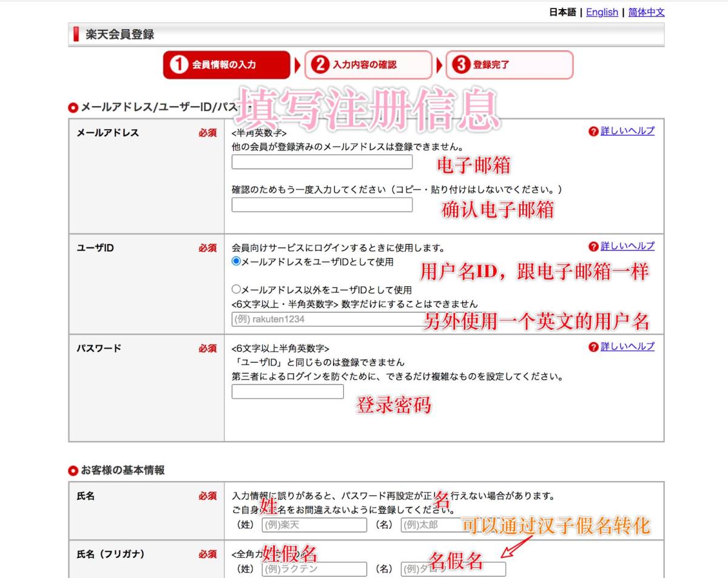
Task: Switch language to English
Action: pos(602,12)
